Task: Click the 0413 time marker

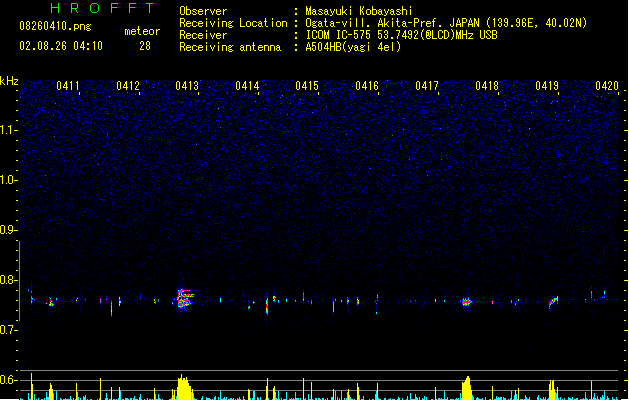Action: pyautogui.click(x=187, y=86)
